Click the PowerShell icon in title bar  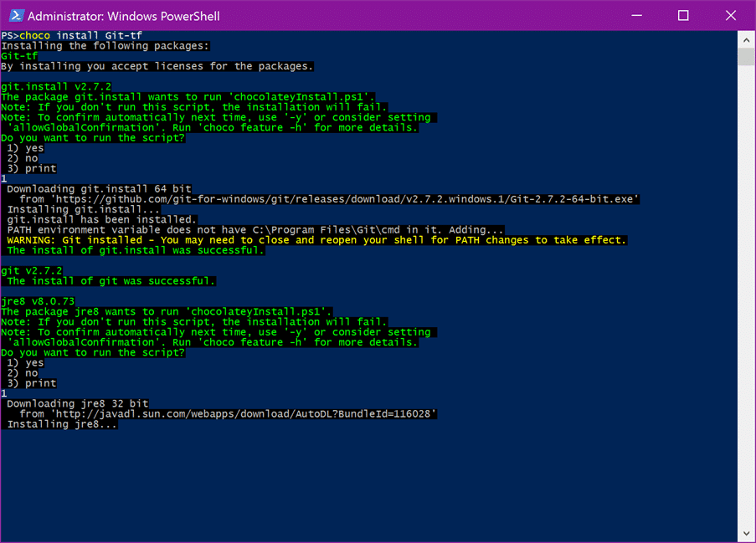click(x=17, y=16)
